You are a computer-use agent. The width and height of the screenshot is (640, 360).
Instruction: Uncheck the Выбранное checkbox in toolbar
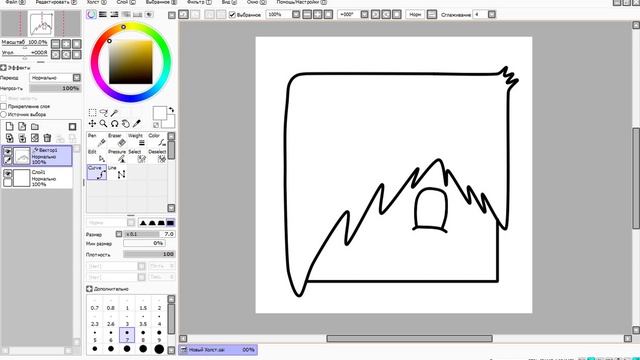pyautogui.click(x=232, y=15)
